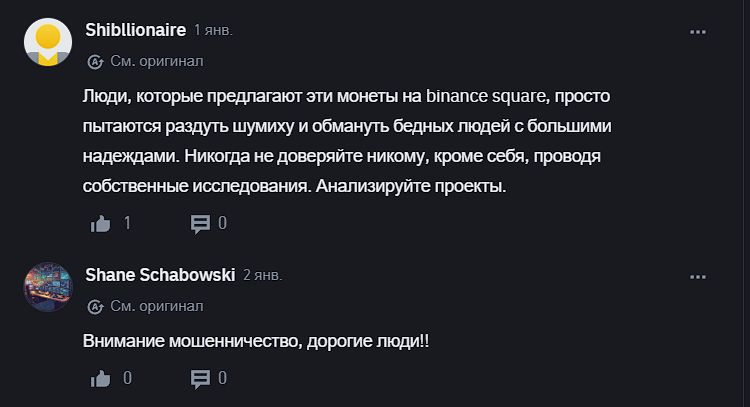750x407 pixels.
Task: Click reply count '0' on Shibllionaire's comment
Action: 222,223
